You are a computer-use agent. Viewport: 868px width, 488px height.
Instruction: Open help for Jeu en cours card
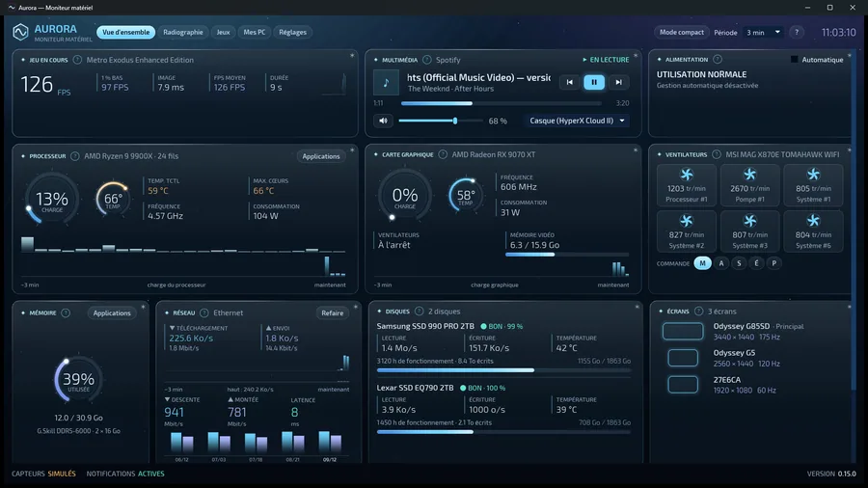pyautogui.click(x=77, y=60)
